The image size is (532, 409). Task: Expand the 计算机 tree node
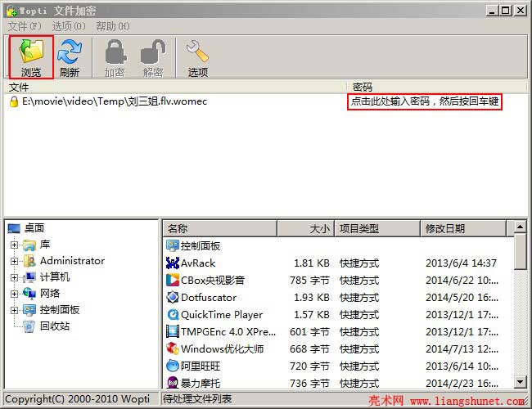pyautogui.click(x=14, y=277)
